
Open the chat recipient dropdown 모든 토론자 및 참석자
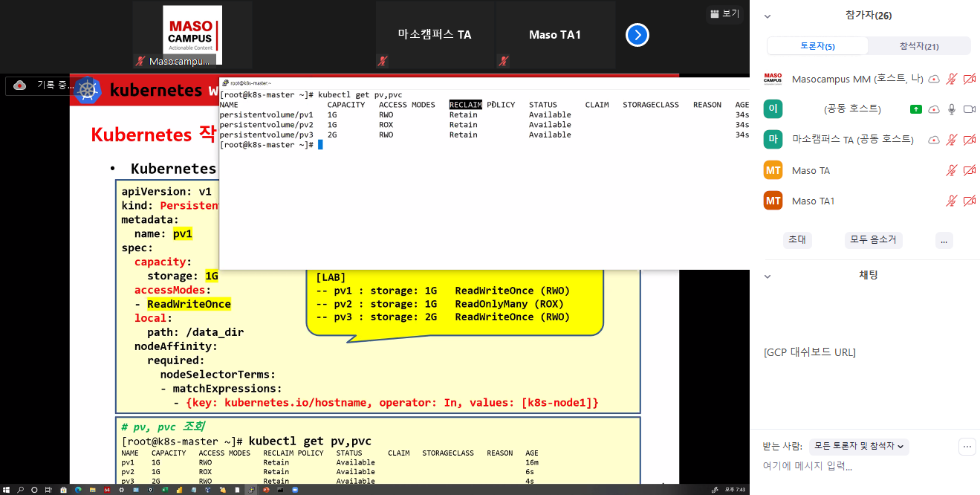coord(859,447)
